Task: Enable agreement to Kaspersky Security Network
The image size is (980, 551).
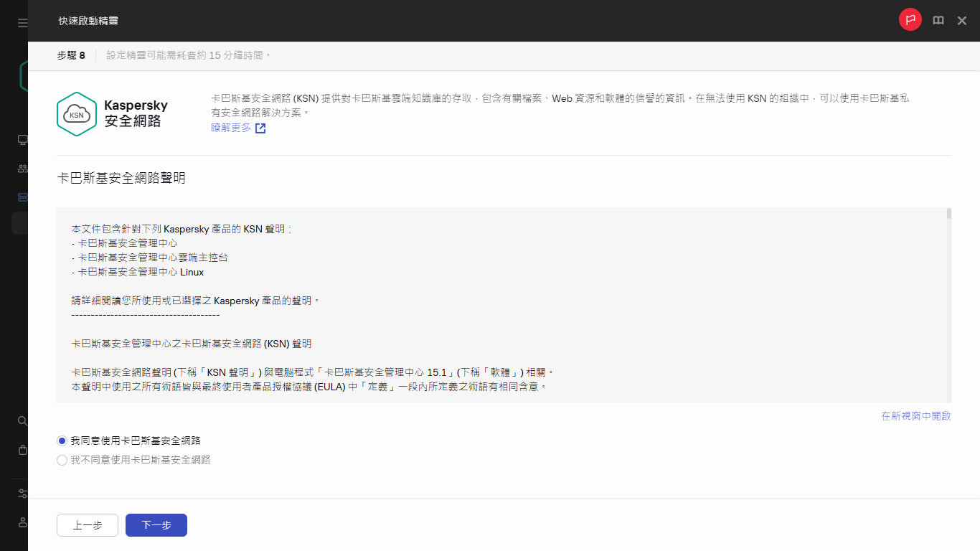Action: pyautogui.click(x=62, y=441)
